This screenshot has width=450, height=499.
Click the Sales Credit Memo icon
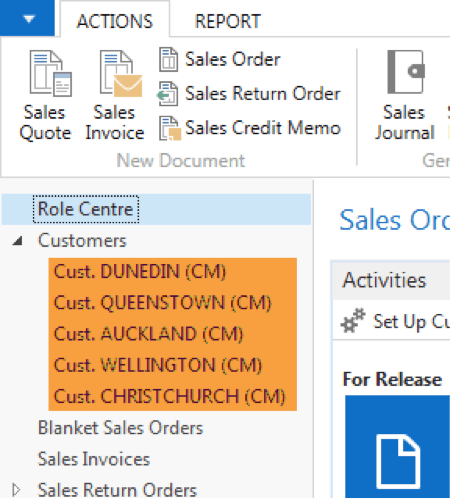coord(170,128)
